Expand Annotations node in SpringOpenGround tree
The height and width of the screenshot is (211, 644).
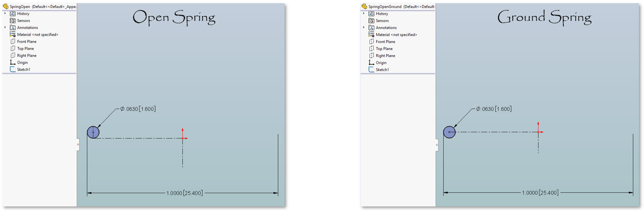click(x=364, y=27)
